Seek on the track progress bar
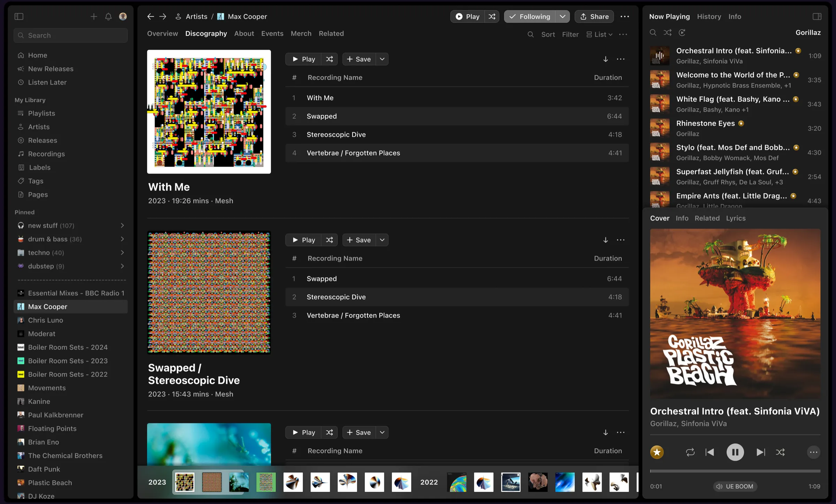836x504 pixels. point(735,471)
